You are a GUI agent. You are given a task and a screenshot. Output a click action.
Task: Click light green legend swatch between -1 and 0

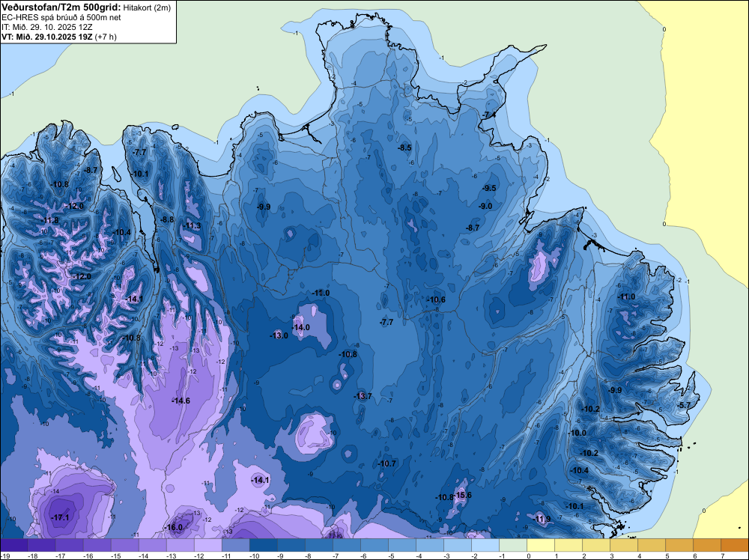pyautogui.click(x=513, y=545)
